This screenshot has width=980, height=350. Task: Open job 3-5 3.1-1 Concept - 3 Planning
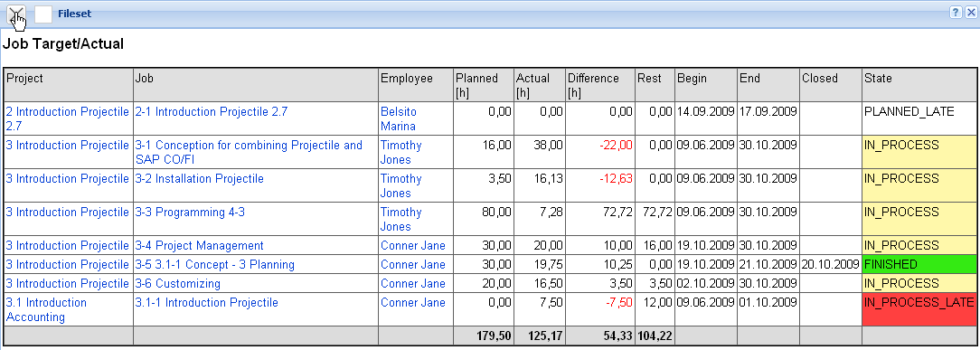pos(214,264)
